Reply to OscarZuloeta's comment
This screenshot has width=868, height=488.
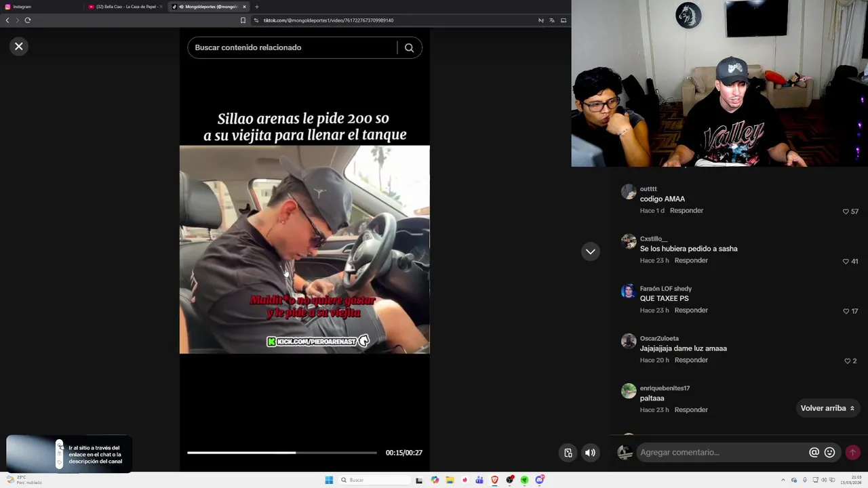[691, 360]
